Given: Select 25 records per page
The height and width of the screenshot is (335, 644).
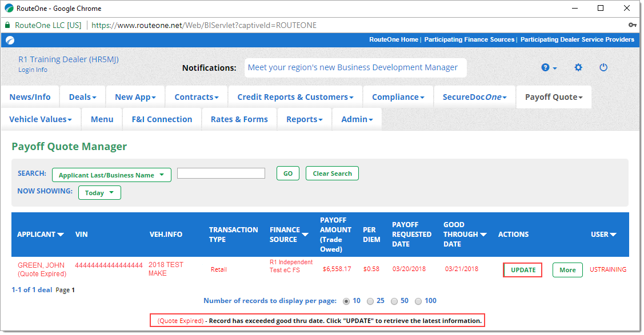Looking at the screenshot, I should [x=370, y=301].
